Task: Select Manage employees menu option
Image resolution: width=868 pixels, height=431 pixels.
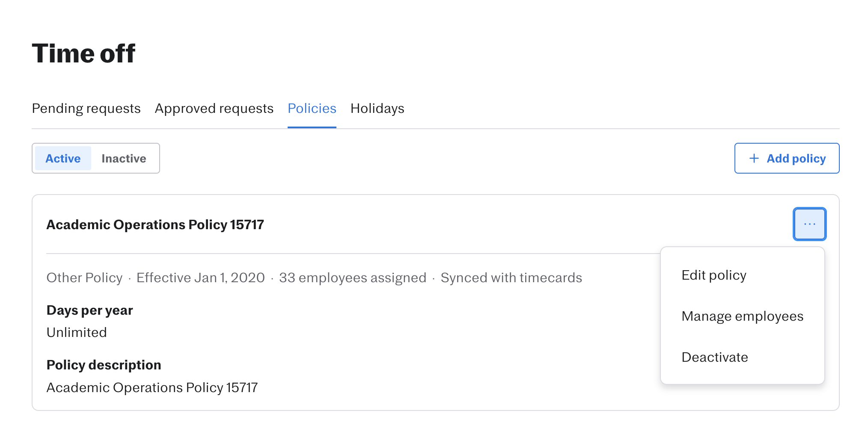Action: (742, 316)
